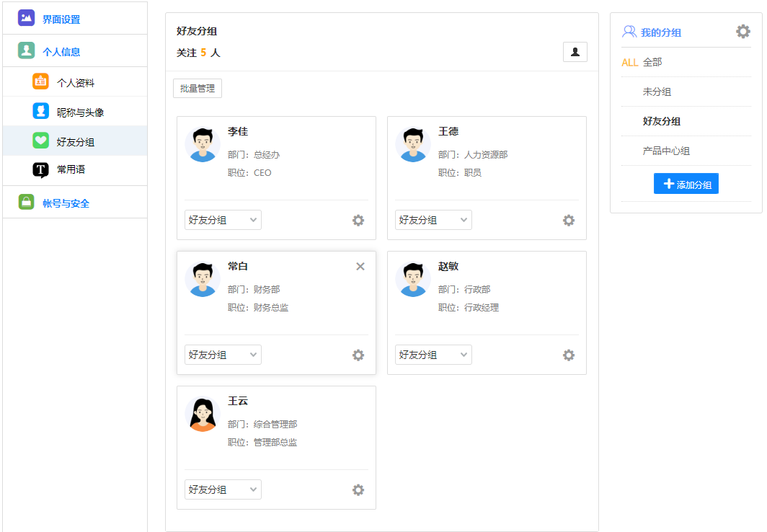Select 常用语 in the sidebar
Image resolution: width=767 pixels, height=532 pixels.
point(71,170)
